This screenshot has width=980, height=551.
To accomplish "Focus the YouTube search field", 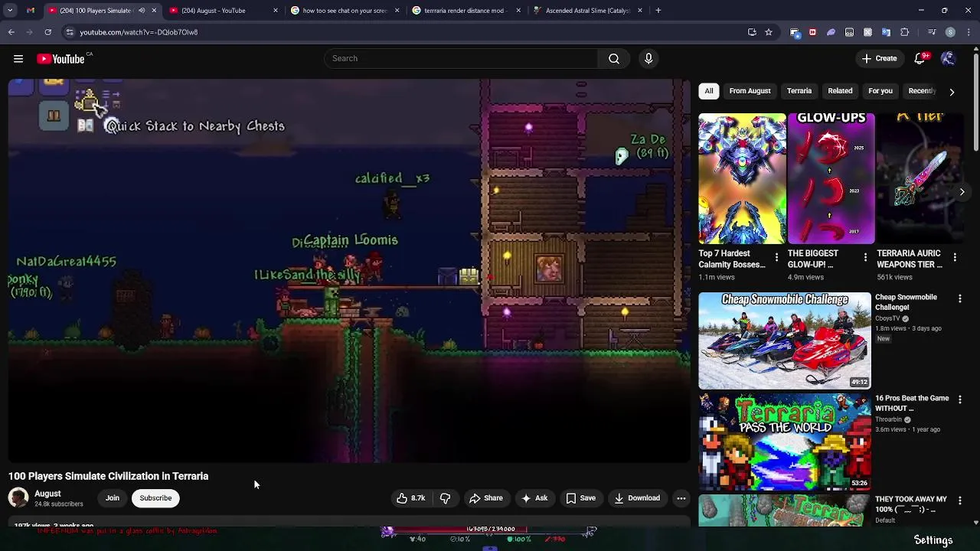I will click(461, 59).
